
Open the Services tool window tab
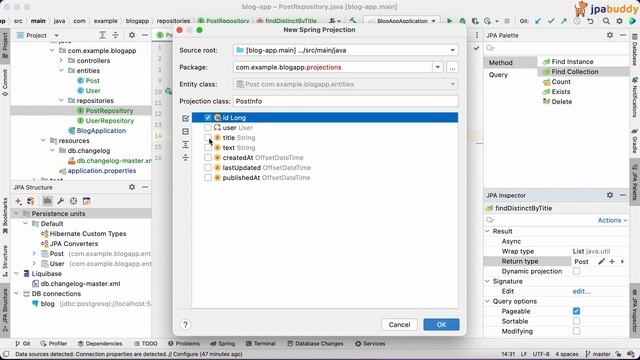click(x=370, y=344)
